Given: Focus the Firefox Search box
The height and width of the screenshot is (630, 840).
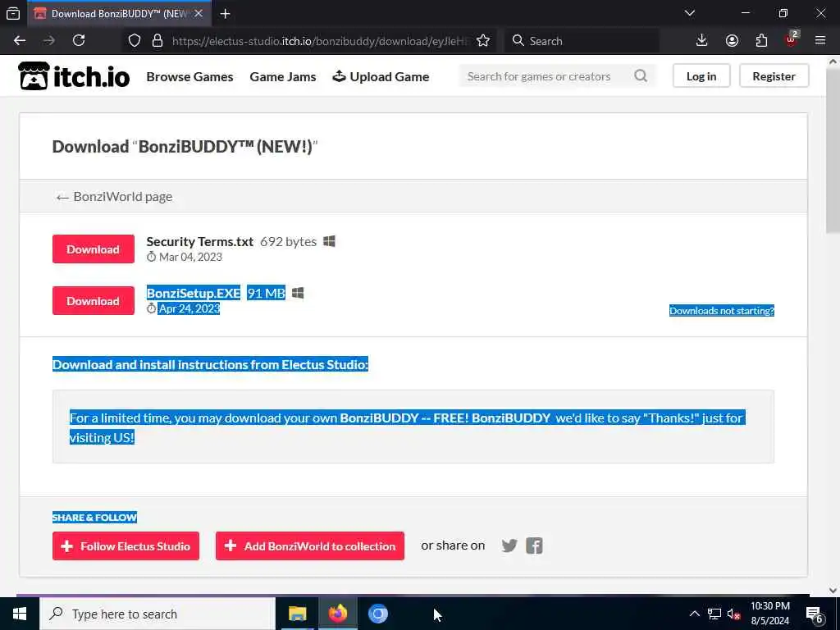Looking at the screenshot, I should pyautogui.click(x=582, y=41).
